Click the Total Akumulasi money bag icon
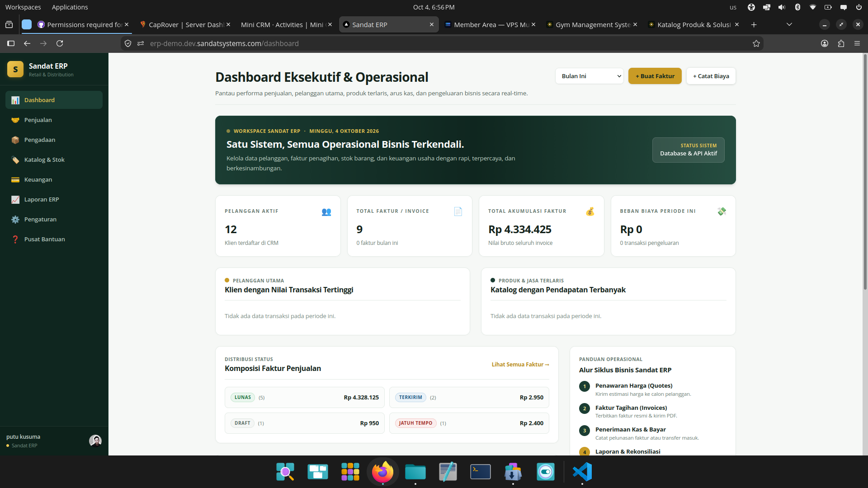This screenshot has height=488, width=868. [x=590, y=211]
